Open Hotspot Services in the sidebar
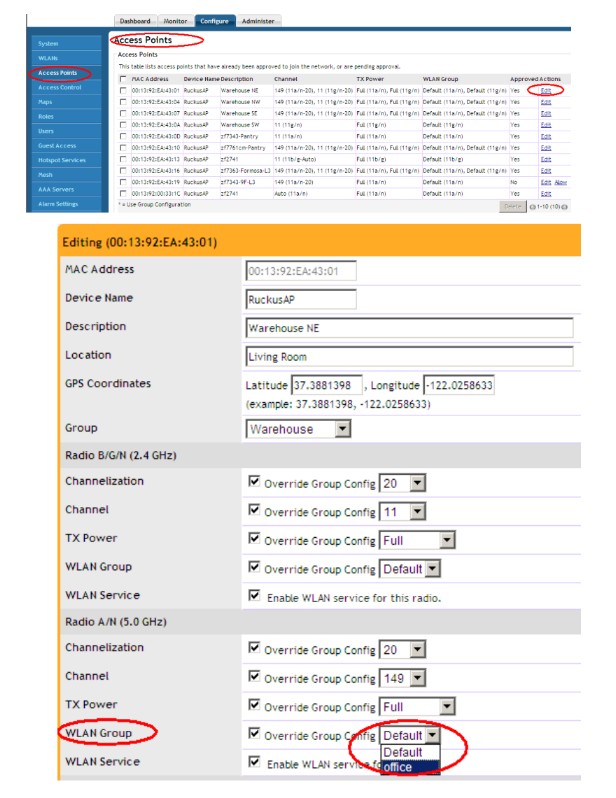This screenshot has height=798, width=616. (66, 160)
